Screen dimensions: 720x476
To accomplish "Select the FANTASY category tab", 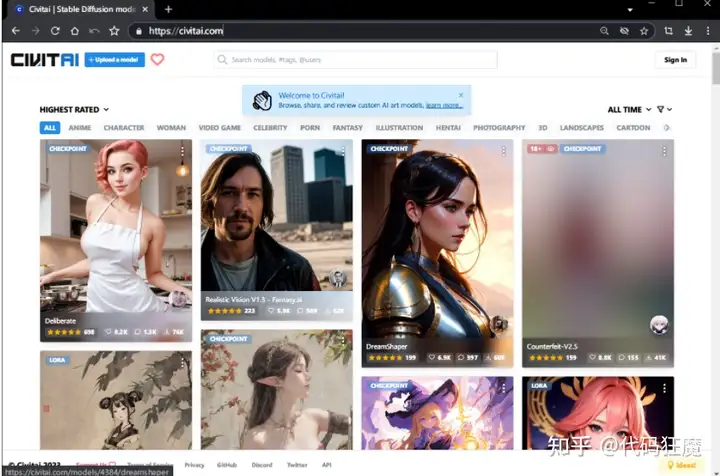I will click(x=348, y=128).
